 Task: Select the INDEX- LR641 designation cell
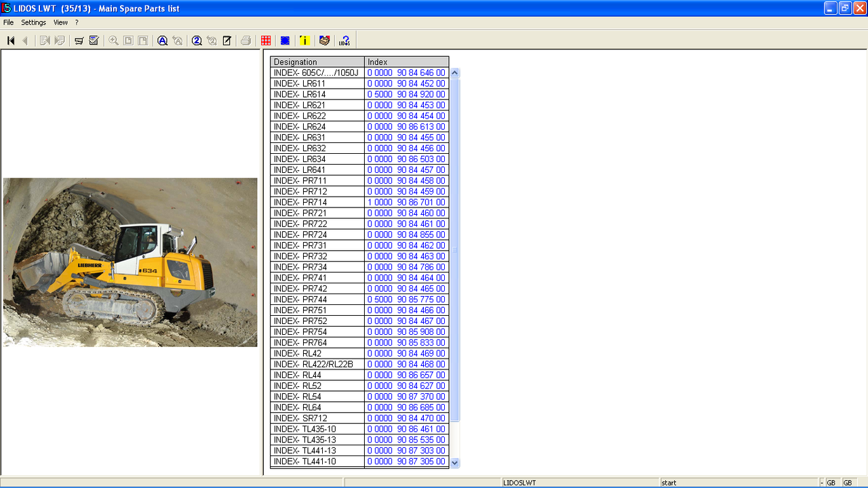317,170
